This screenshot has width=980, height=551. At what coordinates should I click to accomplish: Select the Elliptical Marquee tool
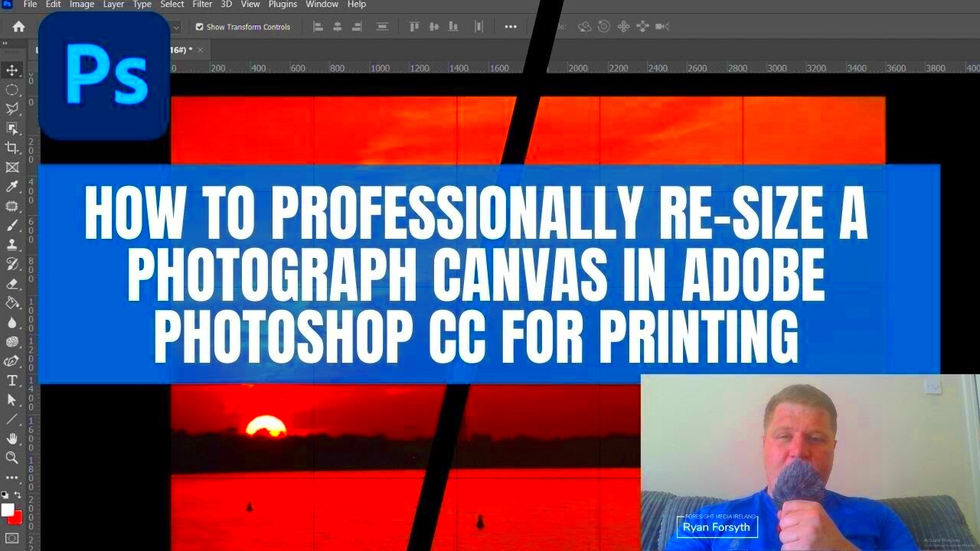12,90
